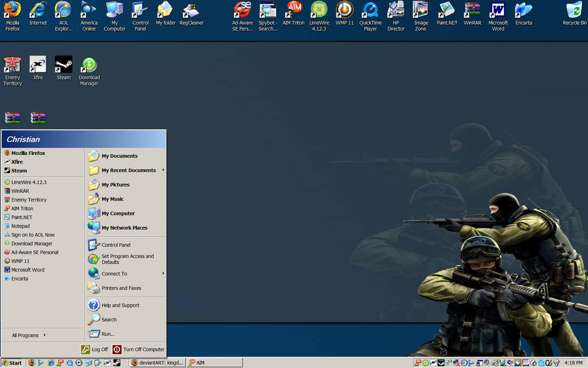Open the My folder desktop icon

[x=165, y=14]
